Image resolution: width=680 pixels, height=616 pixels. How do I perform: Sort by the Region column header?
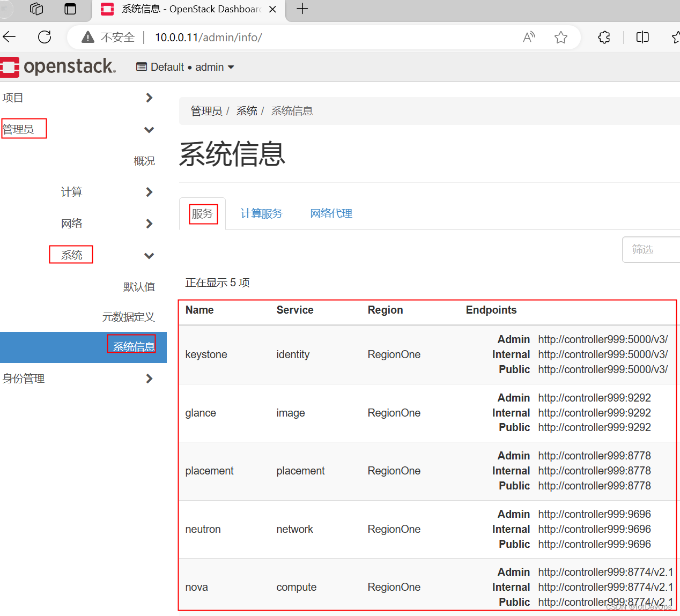(x=385, y=310)
